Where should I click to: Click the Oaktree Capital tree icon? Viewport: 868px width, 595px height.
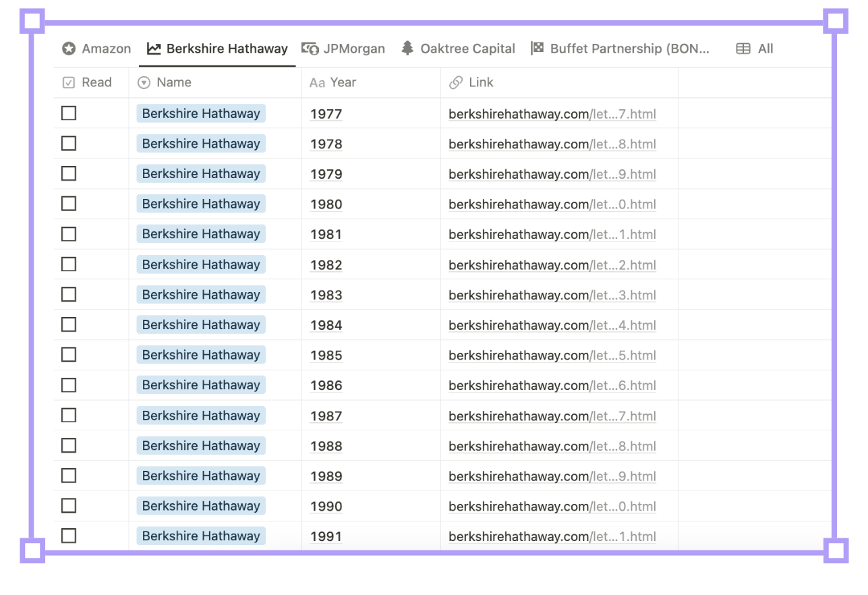[x=407, y=49]
